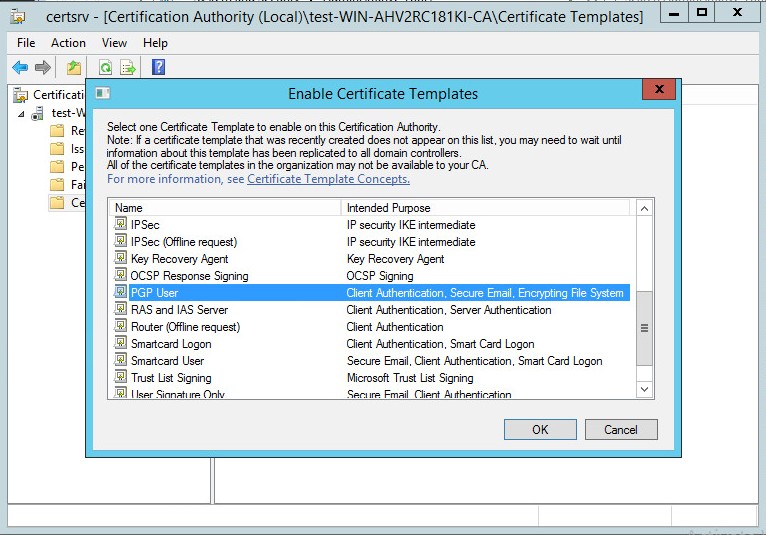Click the list scrollbar down arrow
This screenshot has width=766, height=535.
click(x=644, y=389)
